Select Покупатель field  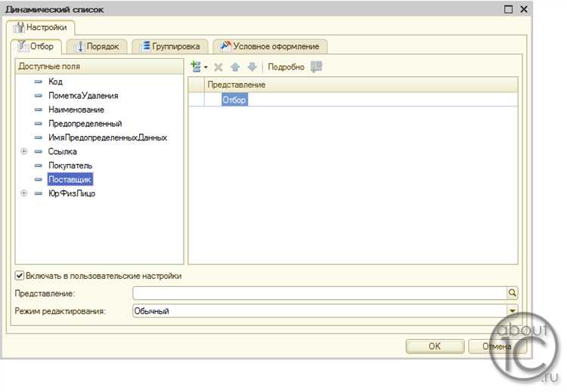(x=70, y=165)
